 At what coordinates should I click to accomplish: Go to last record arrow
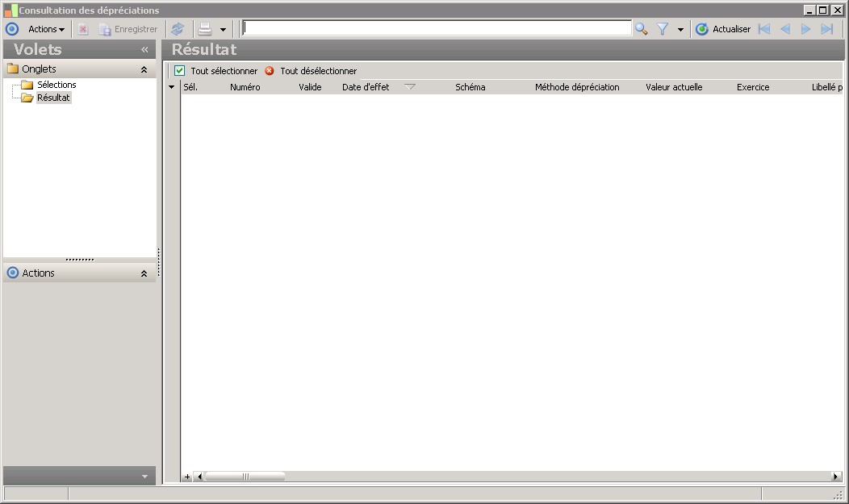(x=826, y=29)
